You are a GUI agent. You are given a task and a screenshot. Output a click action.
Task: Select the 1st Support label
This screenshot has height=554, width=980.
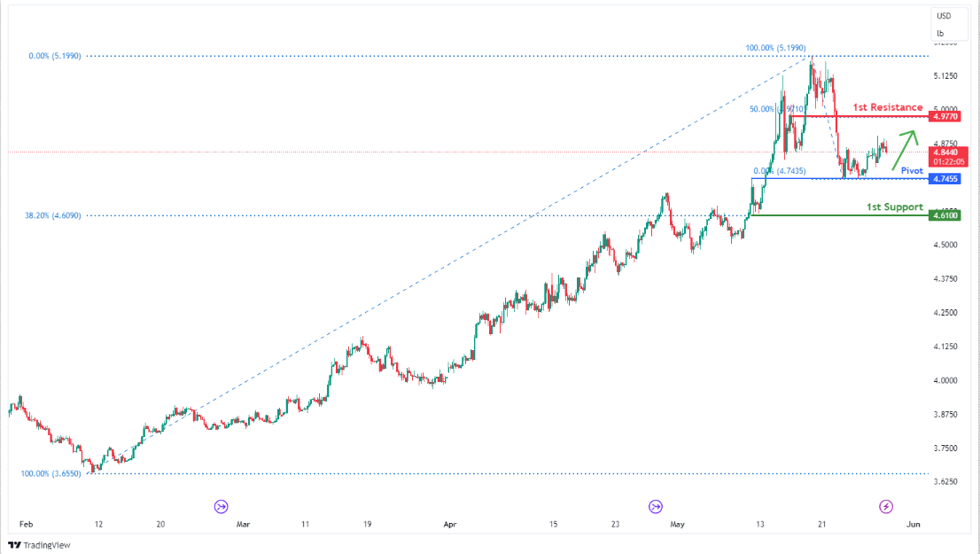pyautogui.click(x=894, y=207)
